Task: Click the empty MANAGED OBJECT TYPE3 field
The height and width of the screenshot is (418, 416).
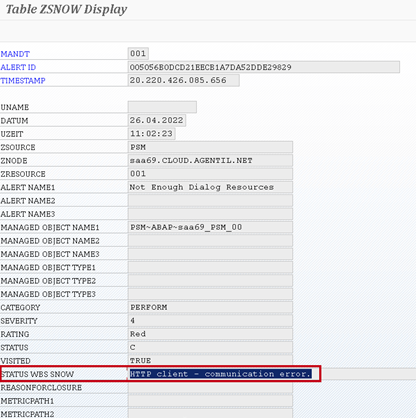Action: [210, 294]
